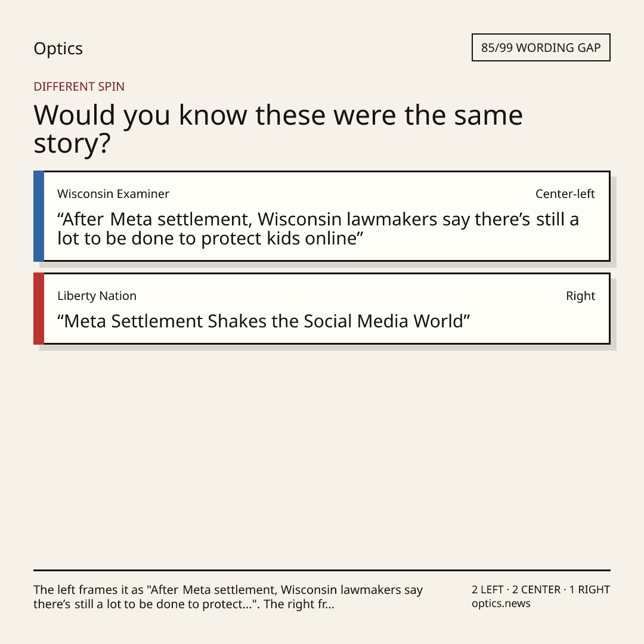Viewport: 644px width, 644px height.
Task: Open the optics.news link
Action: (x=501, y=603)
